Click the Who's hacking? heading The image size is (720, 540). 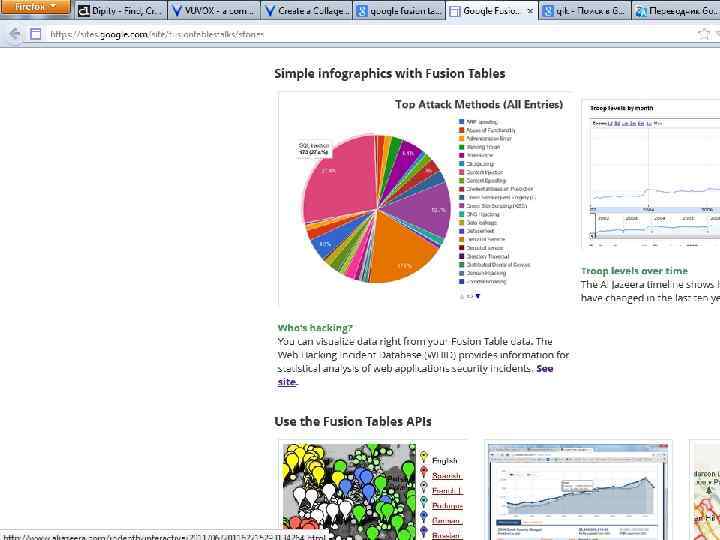[x=315, y=328]
